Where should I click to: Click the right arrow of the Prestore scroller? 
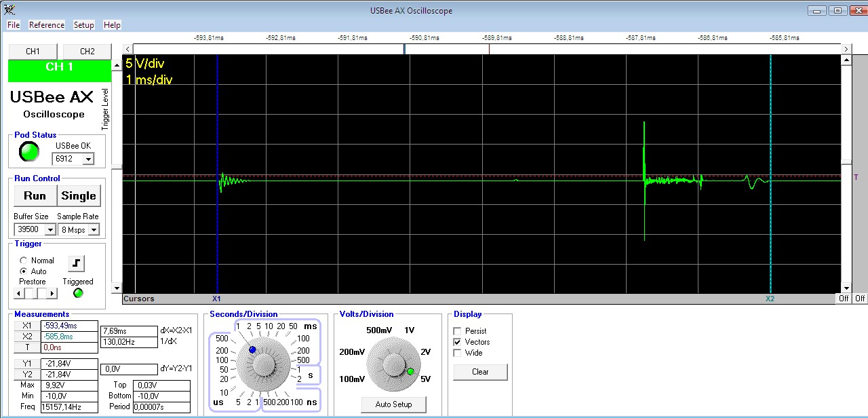click(53, 293)
